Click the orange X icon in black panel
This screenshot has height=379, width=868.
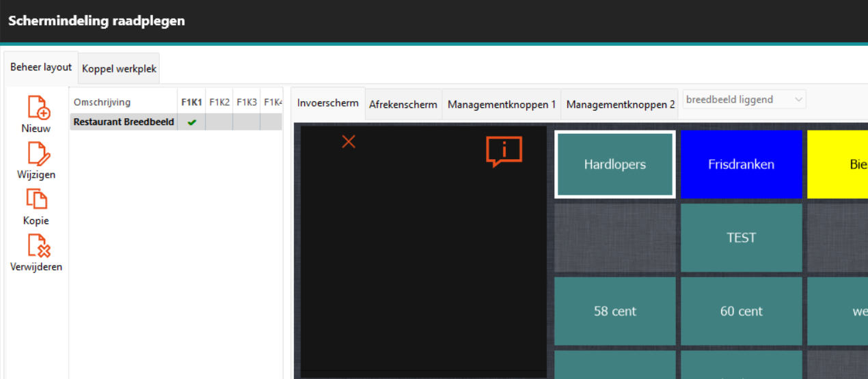point(349,141)
